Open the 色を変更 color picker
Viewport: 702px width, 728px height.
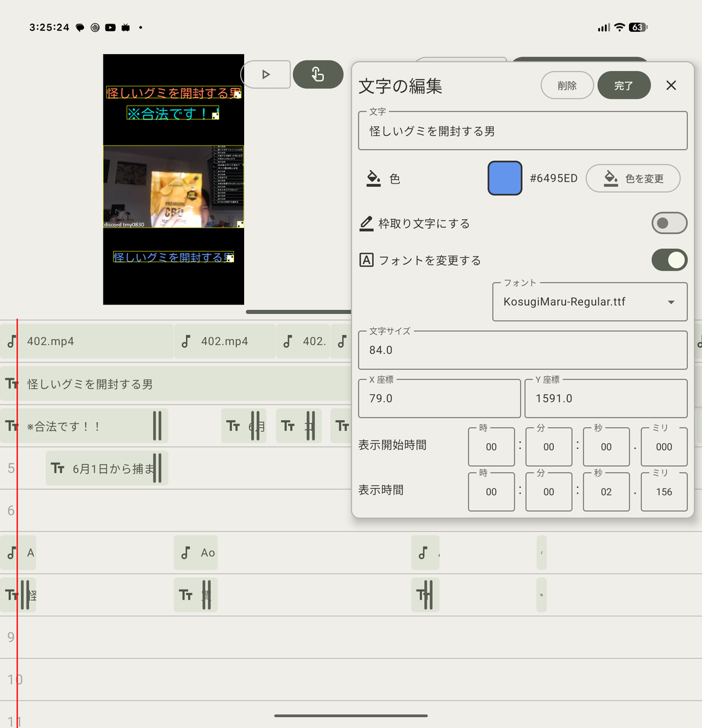[633, 179]
